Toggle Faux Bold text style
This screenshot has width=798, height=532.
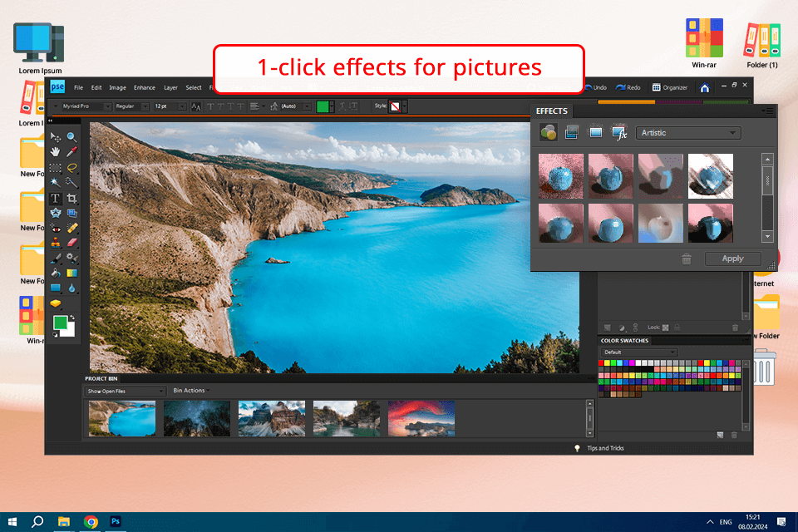210,106
